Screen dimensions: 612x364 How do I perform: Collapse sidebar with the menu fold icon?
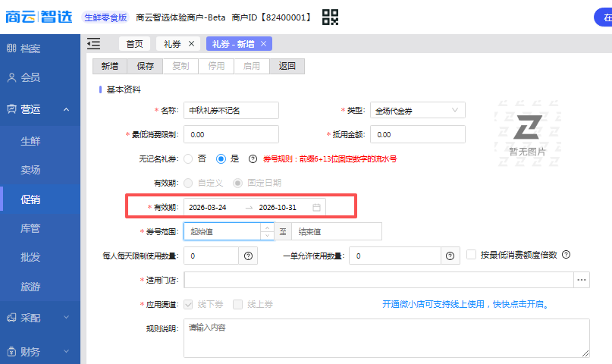(94, 44)
